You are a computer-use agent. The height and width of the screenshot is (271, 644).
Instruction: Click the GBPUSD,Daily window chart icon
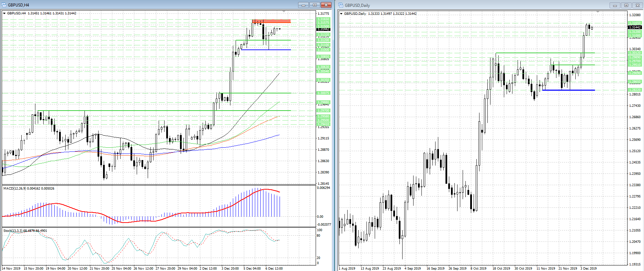click(341, 5)
